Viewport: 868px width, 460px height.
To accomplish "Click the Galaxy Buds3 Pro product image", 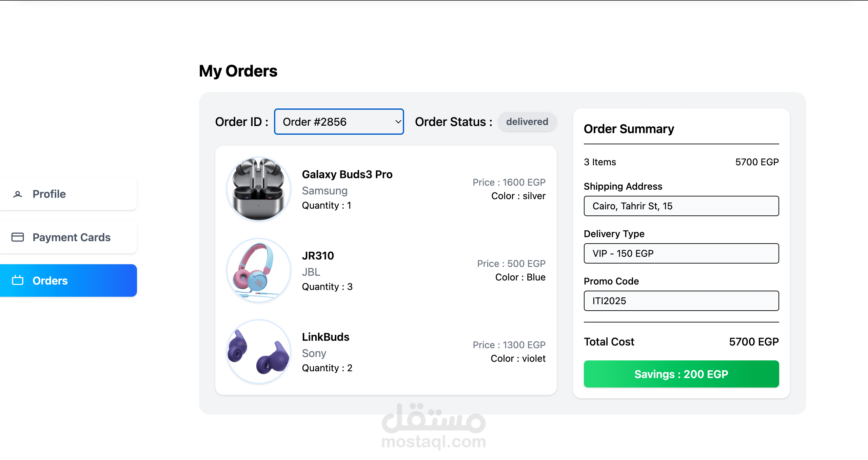I will click(x=259, y=189).
